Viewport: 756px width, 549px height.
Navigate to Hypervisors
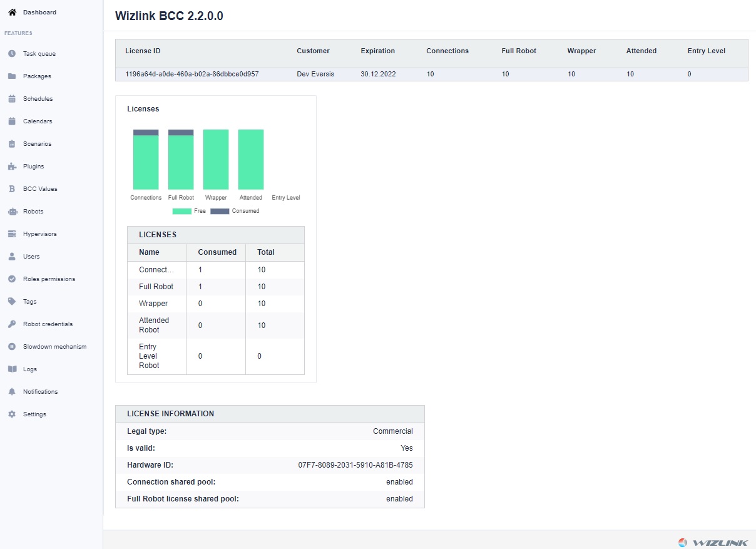[x=40, y=234]
